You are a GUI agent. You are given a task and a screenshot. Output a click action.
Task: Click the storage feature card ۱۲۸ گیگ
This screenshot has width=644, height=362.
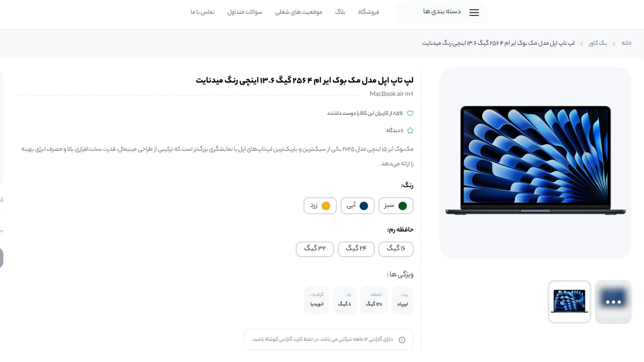click(x=374, y=300)
